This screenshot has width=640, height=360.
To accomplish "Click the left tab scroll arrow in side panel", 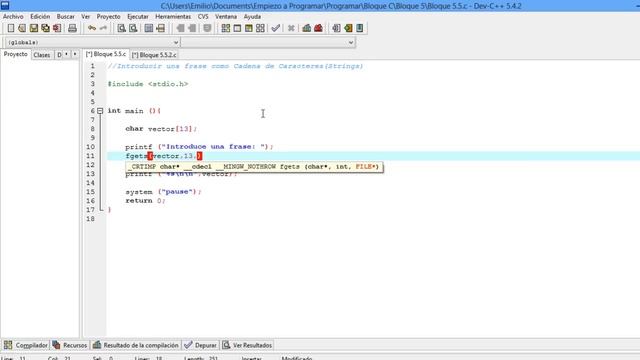I will (x=67, y=54).
